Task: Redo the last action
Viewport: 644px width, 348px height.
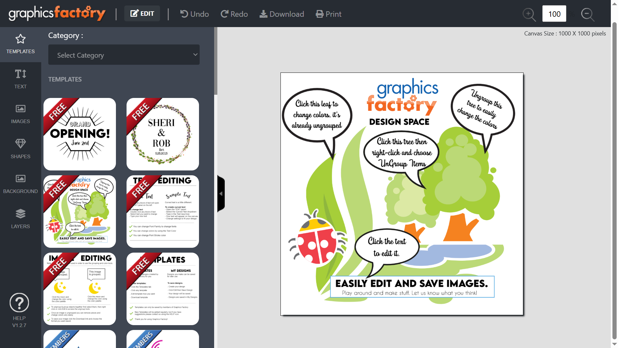Action: pos(234,14)
